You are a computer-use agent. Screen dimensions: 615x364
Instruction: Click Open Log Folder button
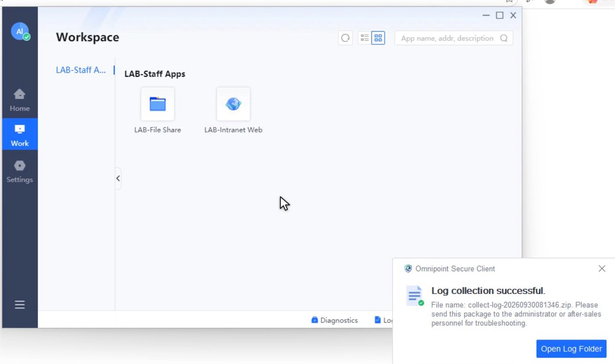[571, 349]
